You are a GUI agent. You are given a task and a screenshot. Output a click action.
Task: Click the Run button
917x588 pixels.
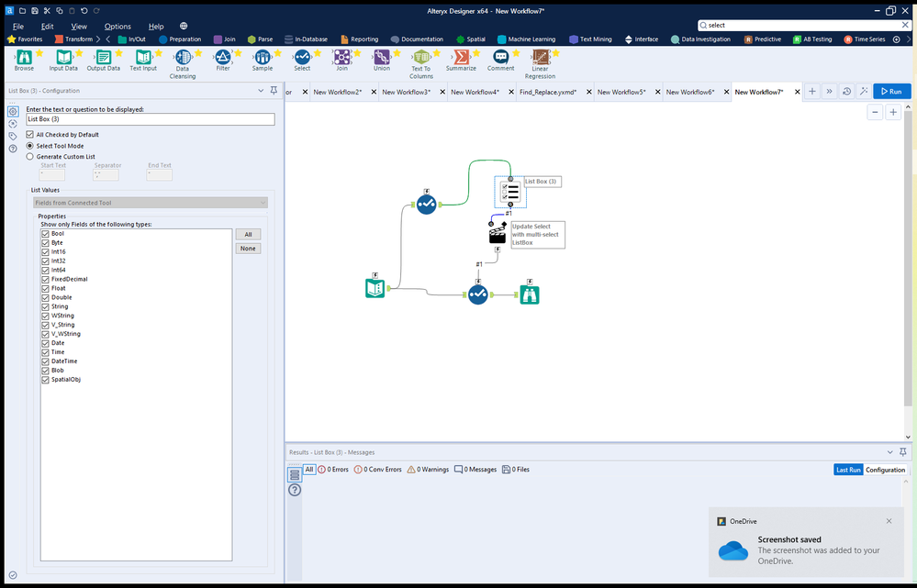(x=891, y=92)
